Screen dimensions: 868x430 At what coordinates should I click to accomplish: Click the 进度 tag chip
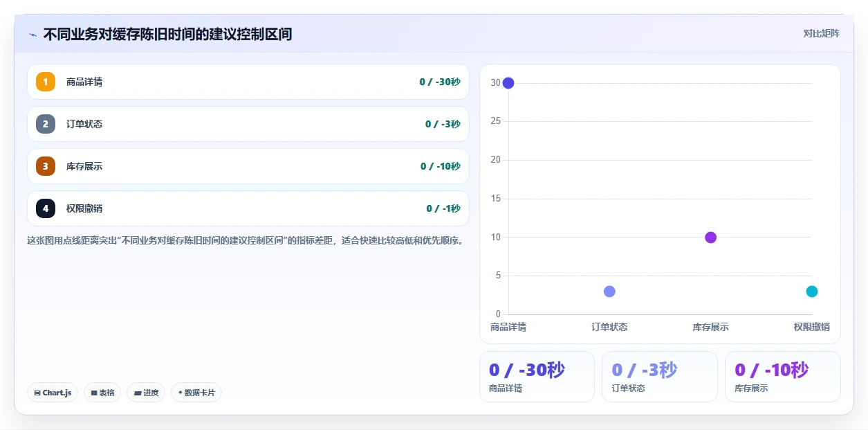point(146,393)
